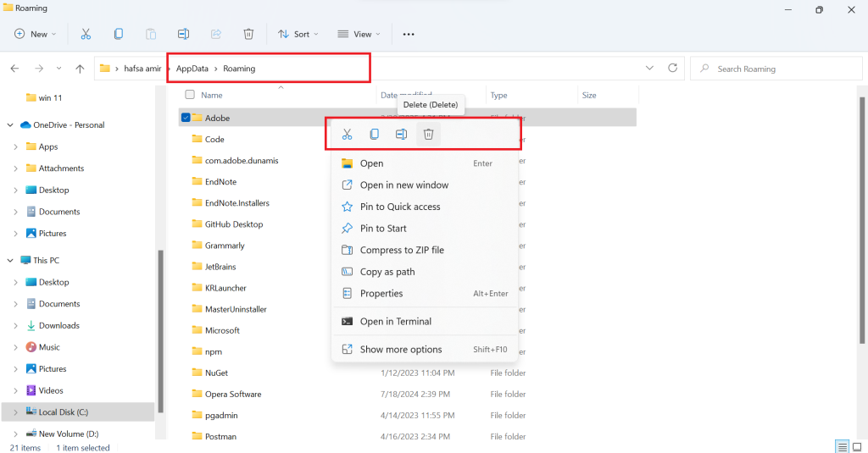
Task: Click the AppData breadcrumb segment
Action: click(x=192, y=69)
